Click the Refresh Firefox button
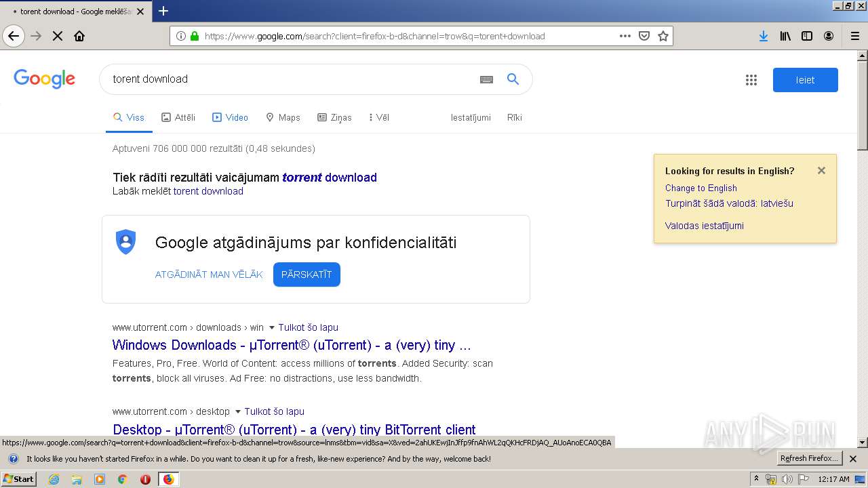The width and height of the screenshot is (868, 488). pyautogui.click(x=810, y=458)
